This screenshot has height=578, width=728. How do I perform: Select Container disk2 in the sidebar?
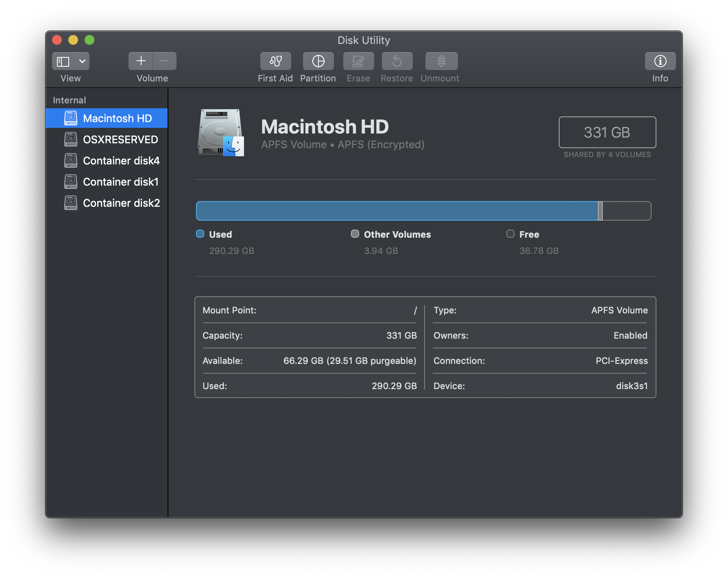click(107, 203)
